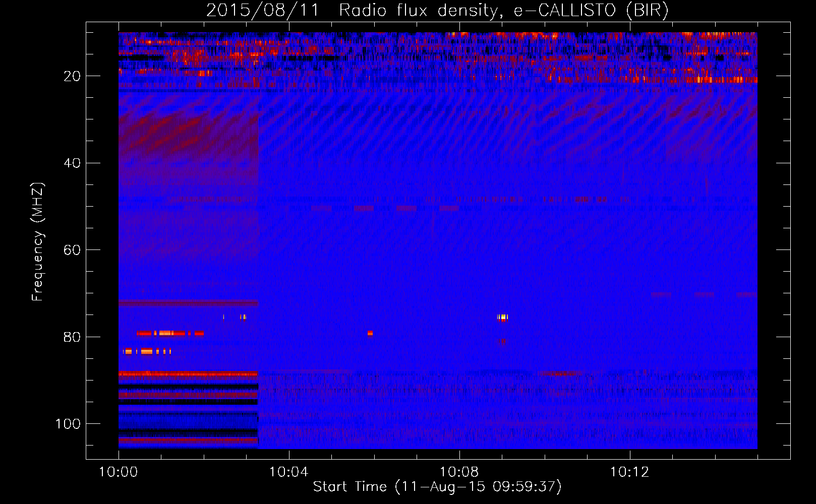Viewport: 816px width, 504px height.
Task: Click the '40' frequency tick label
Action: point(72,163)
